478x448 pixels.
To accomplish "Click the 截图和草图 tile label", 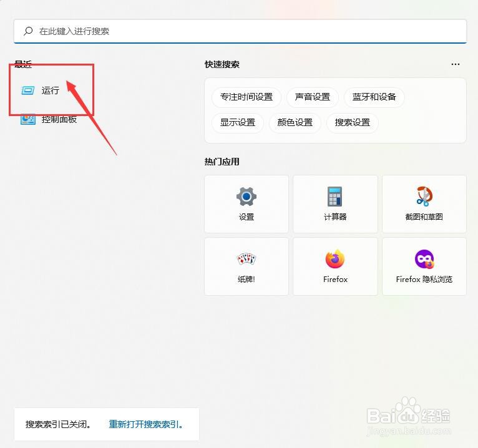I will click(424, 217).
